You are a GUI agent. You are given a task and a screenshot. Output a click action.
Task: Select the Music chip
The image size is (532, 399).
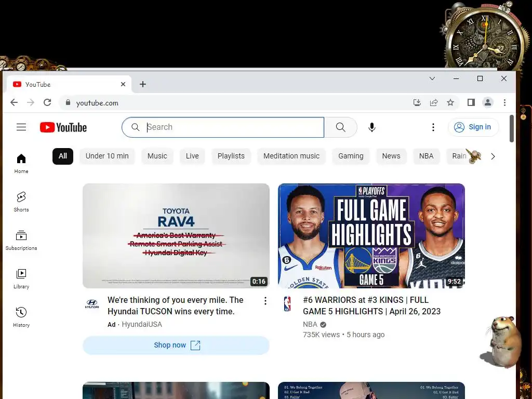(x=157, y=156)
